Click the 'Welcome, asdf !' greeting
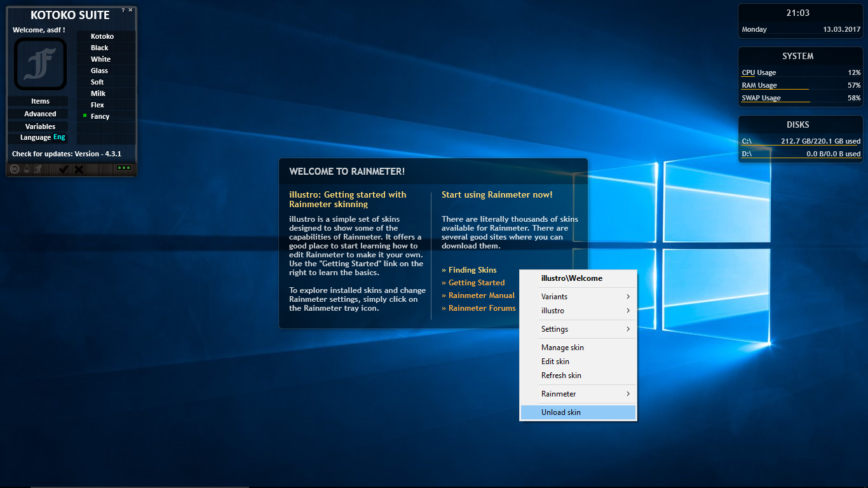 click(x=39, y=30)
